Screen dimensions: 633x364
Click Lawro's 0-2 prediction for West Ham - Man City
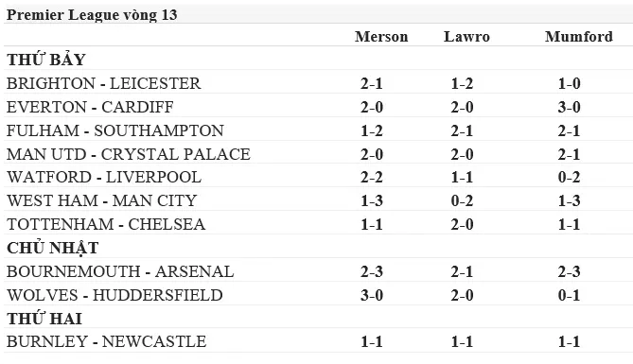[462, 200]
